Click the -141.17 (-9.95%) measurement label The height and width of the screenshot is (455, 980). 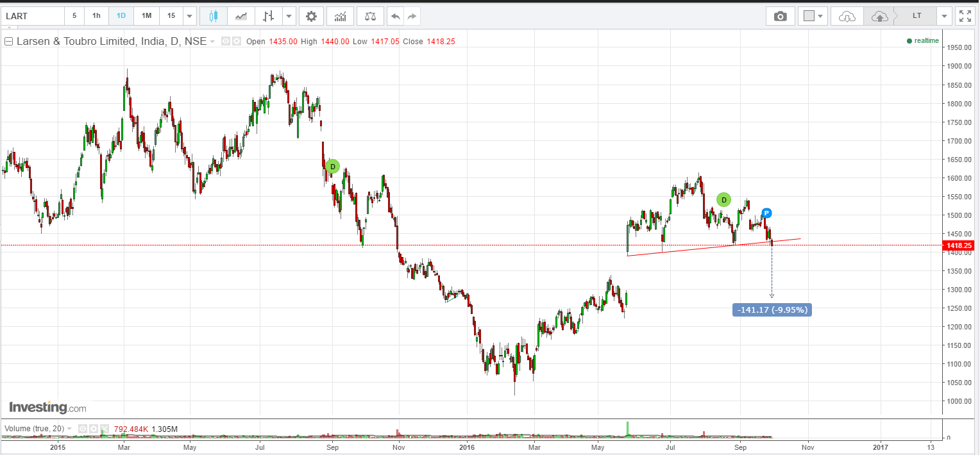(x=772, y=310)
